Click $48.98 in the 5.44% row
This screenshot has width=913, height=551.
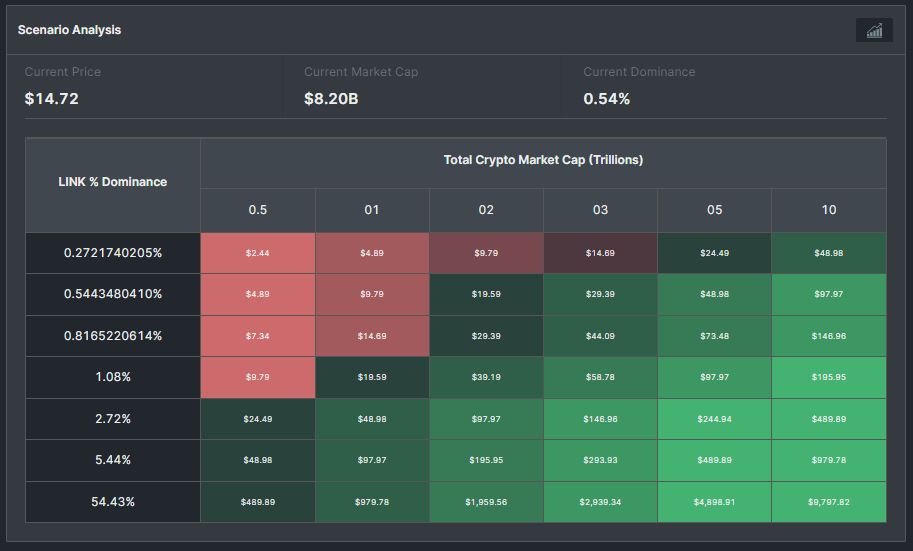tap(258, 460)
